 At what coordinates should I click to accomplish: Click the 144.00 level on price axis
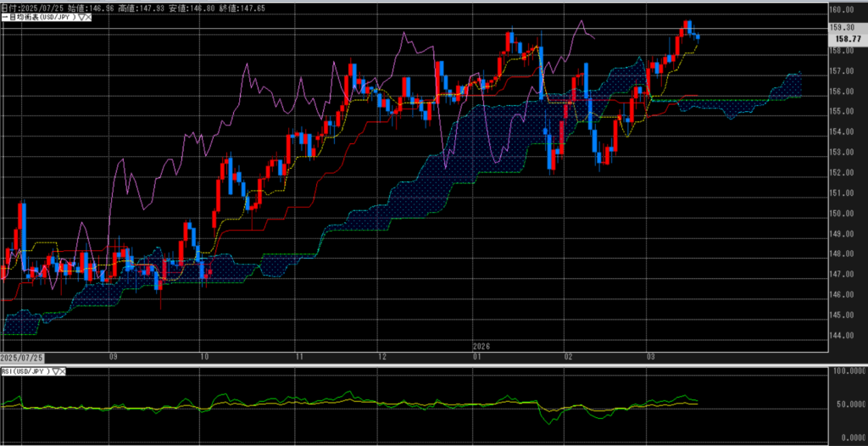tap(843, 336)
